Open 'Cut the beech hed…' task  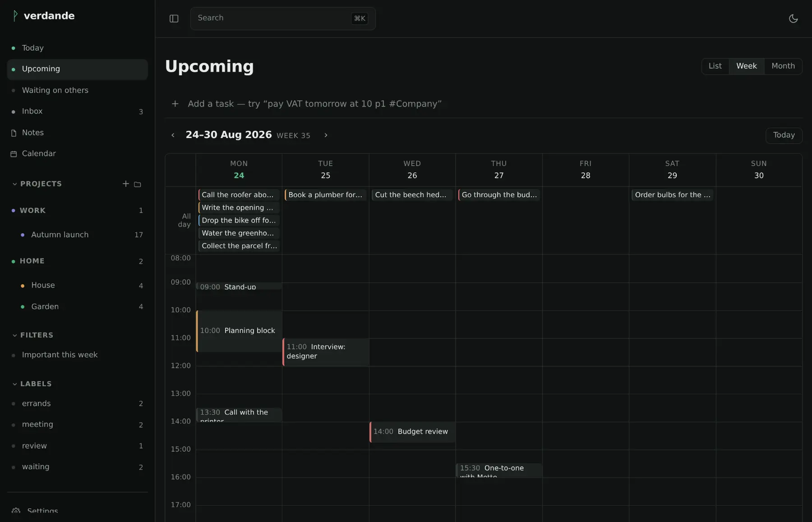412,195
